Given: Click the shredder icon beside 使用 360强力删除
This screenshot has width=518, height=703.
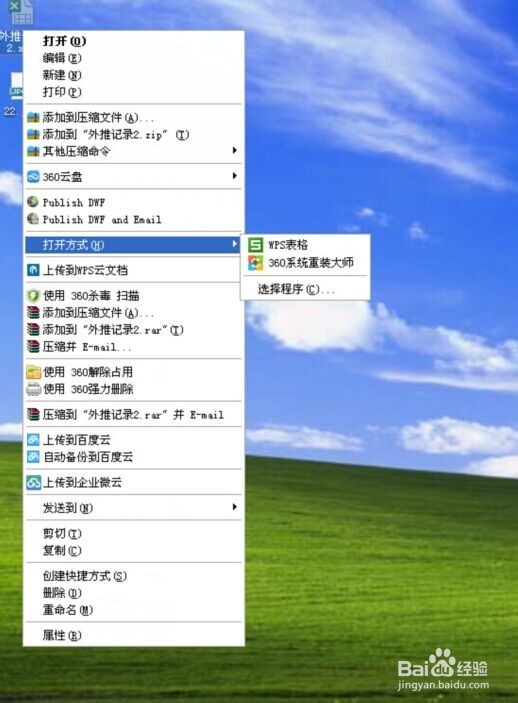Looking at the screenshot, I should click(34, 389).
